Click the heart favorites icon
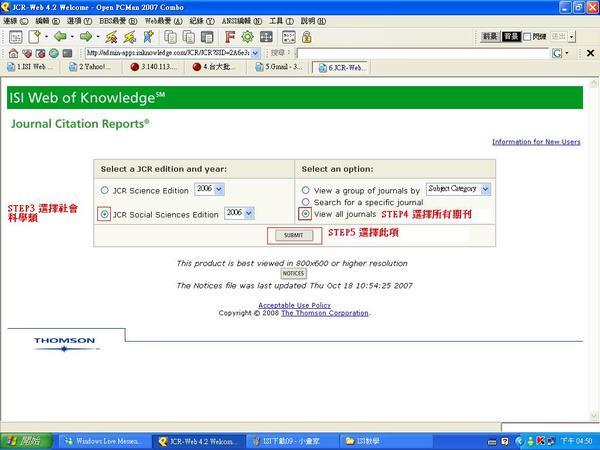Screen dimensions: 600x450 pos(27,53)
